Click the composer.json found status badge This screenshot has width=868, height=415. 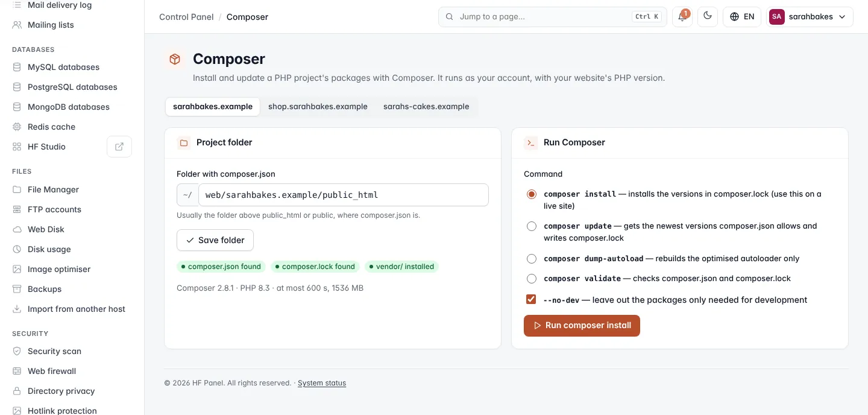point(221,267)
